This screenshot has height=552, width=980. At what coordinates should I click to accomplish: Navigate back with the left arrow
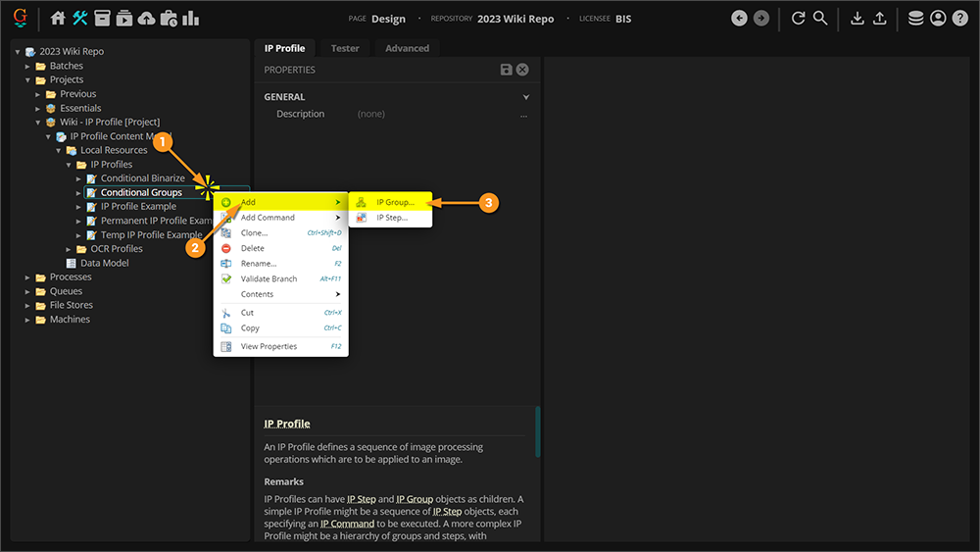point(739,18)
